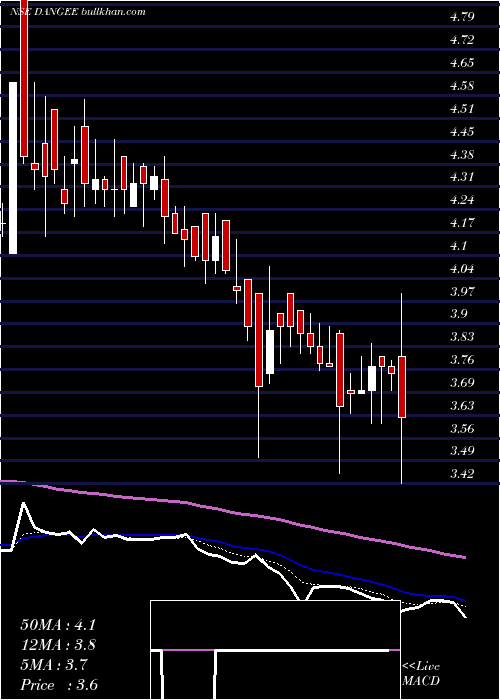Click the 4.1 price axis label
This screenshot has width=500, height=700.
458,246
